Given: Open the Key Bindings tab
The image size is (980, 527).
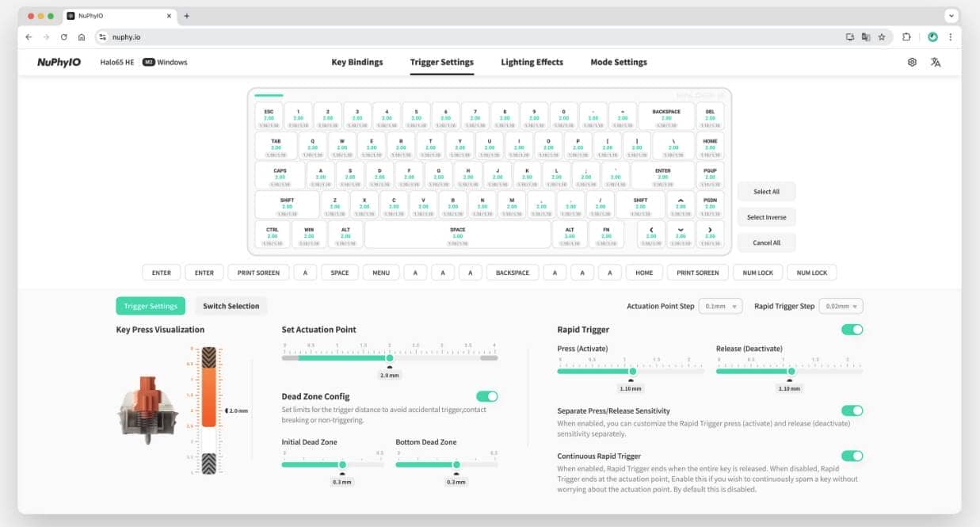Looking at the screenshot, I should click(357, 63).
